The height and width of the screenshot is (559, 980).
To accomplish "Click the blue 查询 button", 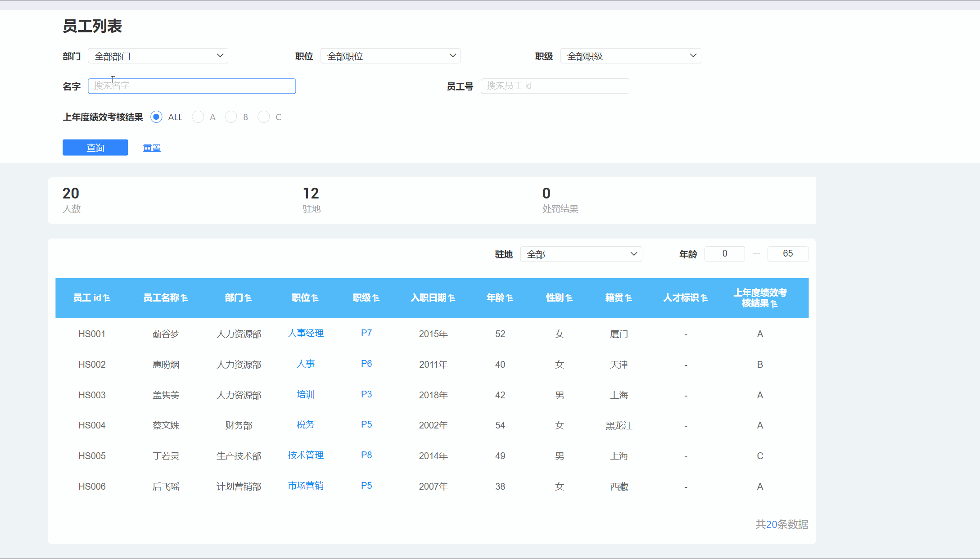I will 95,148.
